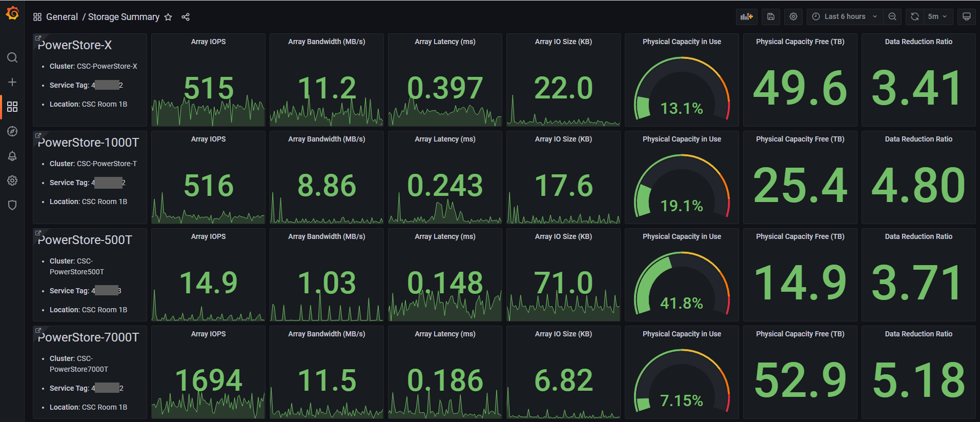Click the 19.1% capacity gauge
The height and width of the screenshot is (422, 980).
[682, 186]
